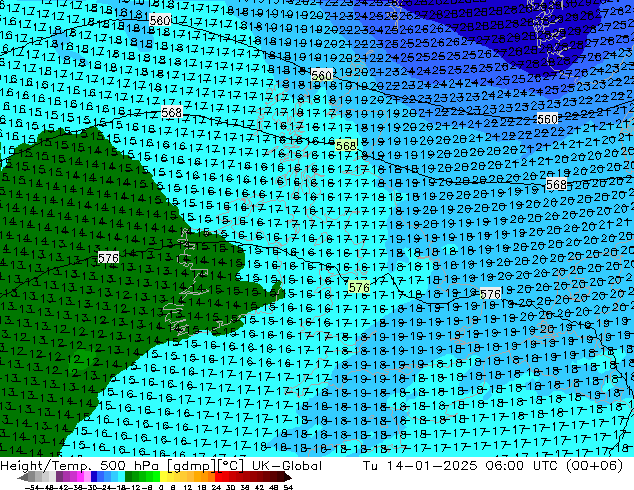Click the 'Height/Temp. 500 hPa' title text
The image size is (634, 490).
click(x=79, y=466)
